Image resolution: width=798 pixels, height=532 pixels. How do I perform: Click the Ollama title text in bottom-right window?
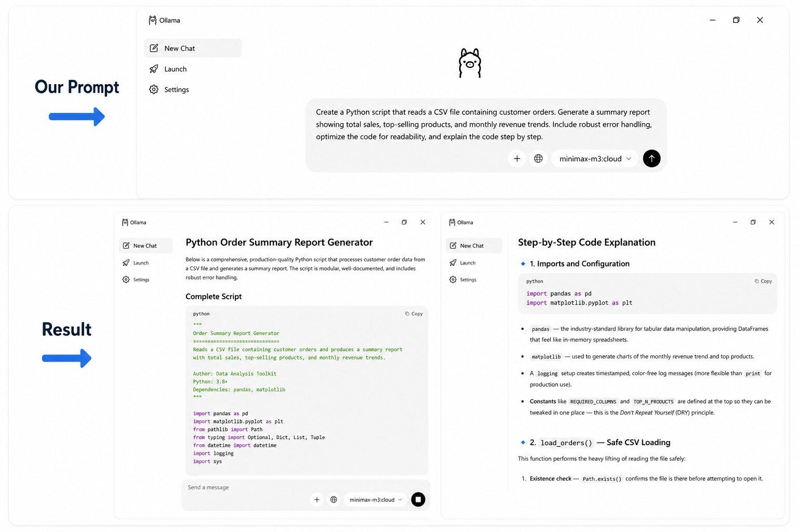click(465, 222)
